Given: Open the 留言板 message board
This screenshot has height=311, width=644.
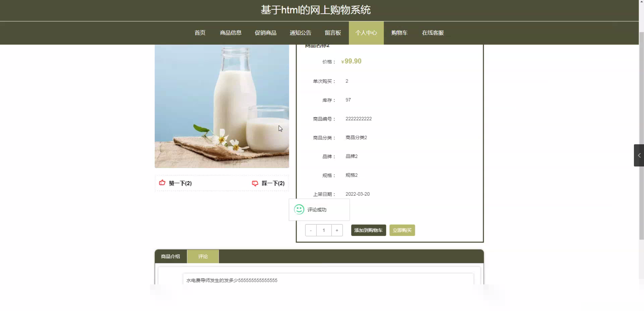Looking at the screenshot, I should click(333, 33).
